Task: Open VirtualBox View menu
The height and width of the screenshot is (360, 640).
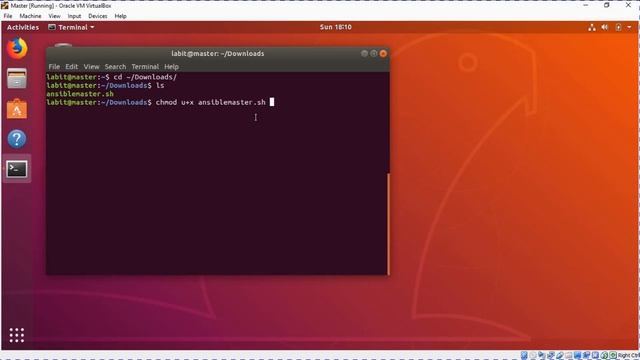Action: tap(54, 16)
